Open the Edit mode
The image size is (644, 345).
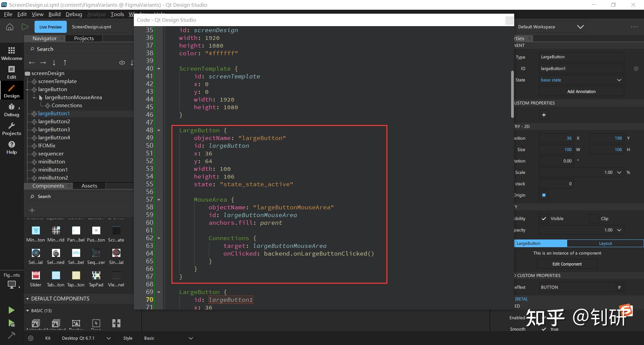(11, 72)
